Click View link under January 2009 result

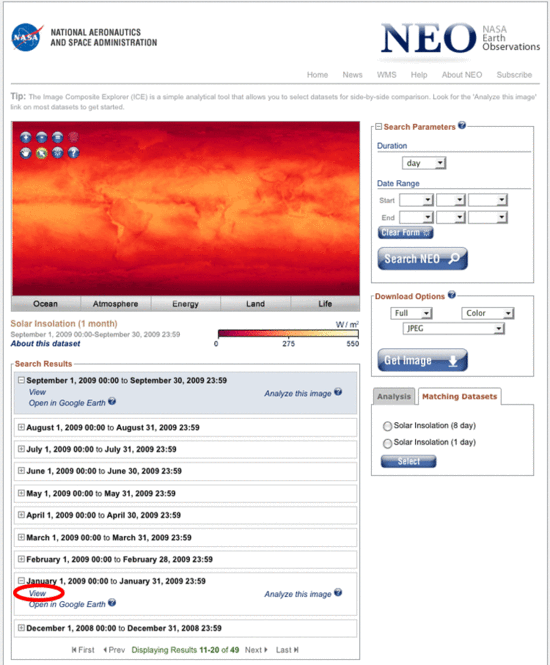[x=37, y=593]
